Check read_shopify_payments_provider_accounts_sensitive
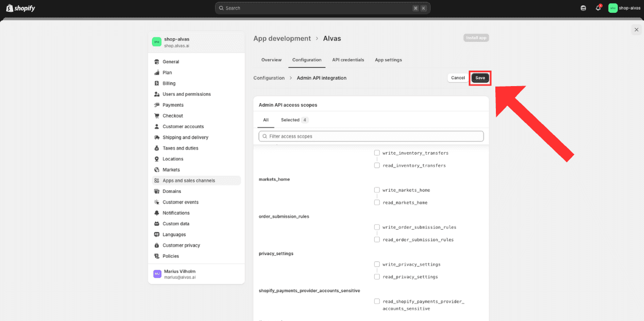644x321 pixels. click(377, 301)
